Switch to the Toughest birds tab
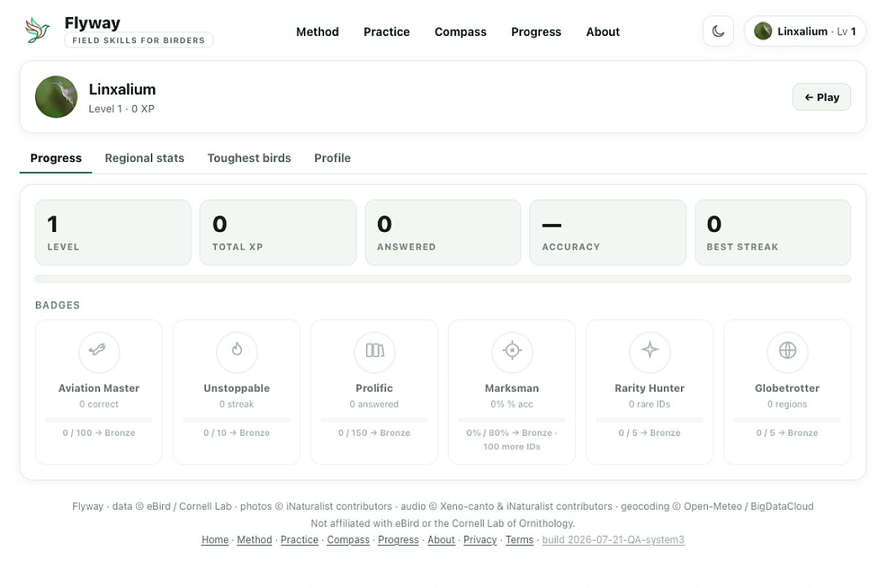The width and height of the screenshot is (896, 588). (x=249, y=158)
